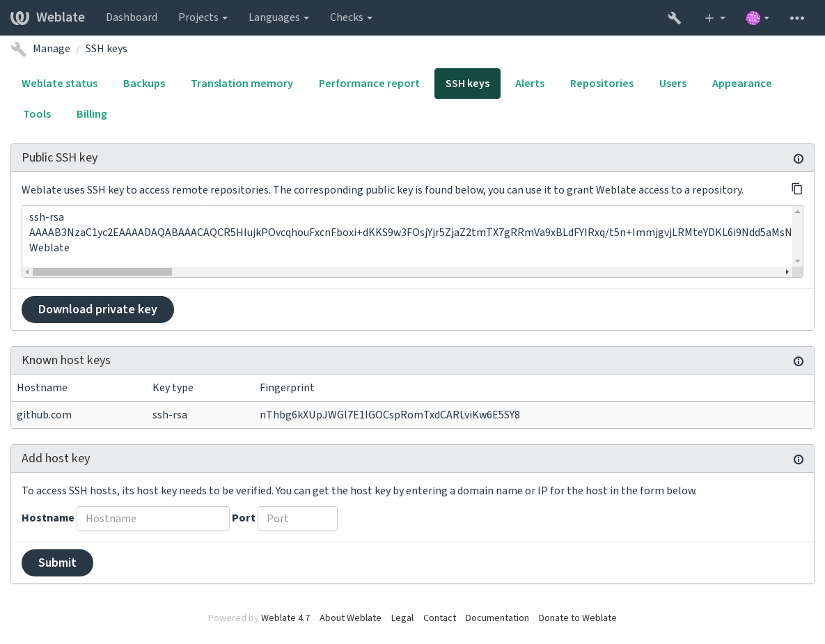The width and height of the screenshot is (825, 644).
Task: Expand the Projects dropdown menu
Action: (203, 17)
